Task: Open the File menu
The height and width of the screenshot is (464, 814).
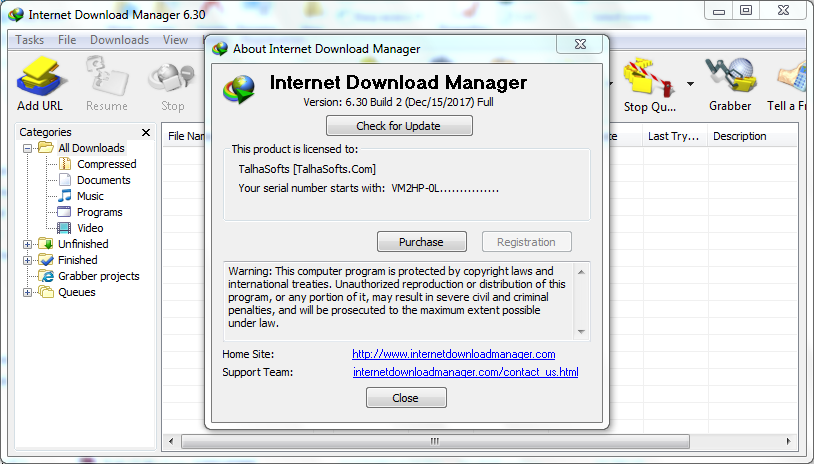Action: (67, 40)
